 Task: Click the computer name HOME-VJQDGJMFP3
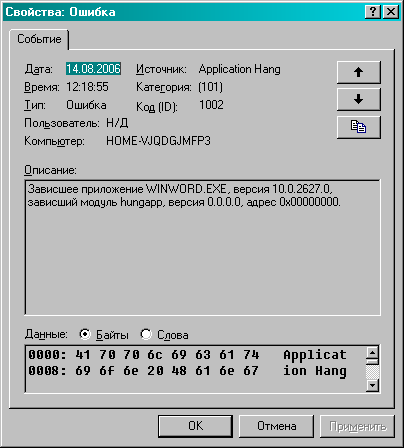pos(158,141)
